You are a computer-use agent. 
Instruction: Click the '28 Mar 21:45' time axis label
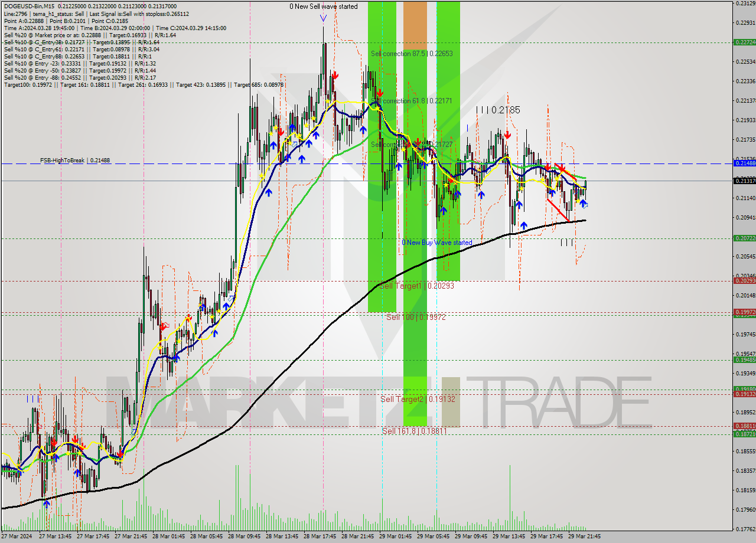358,537
